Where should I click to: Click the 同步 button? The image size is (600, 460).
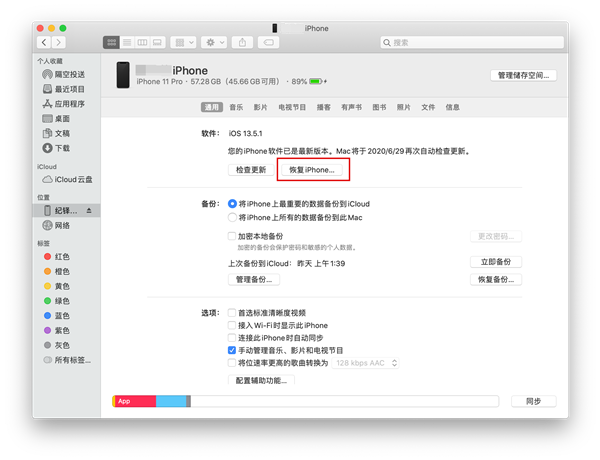533,401
